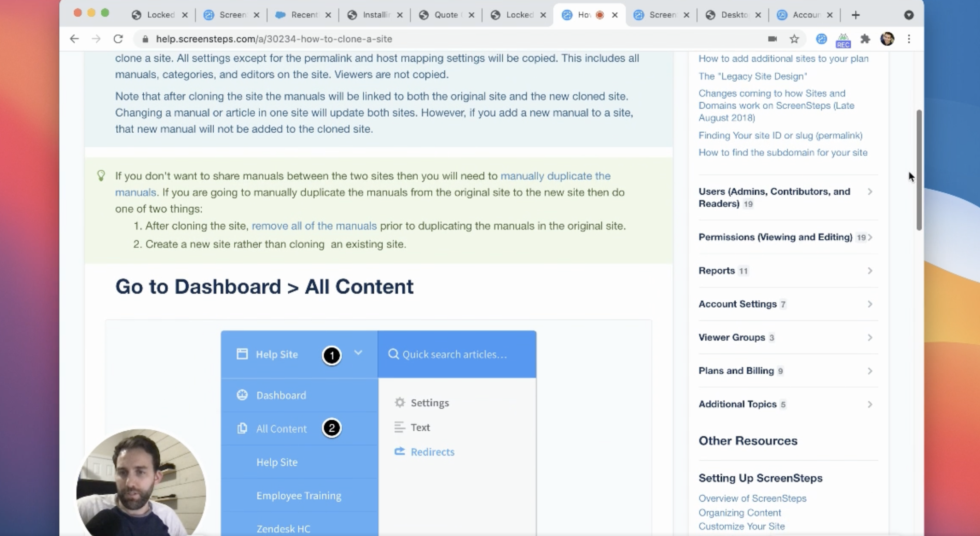The height and width of the screenshot is (536, 980).
Task: Close the Installing tab
Action: pos(400,15)
